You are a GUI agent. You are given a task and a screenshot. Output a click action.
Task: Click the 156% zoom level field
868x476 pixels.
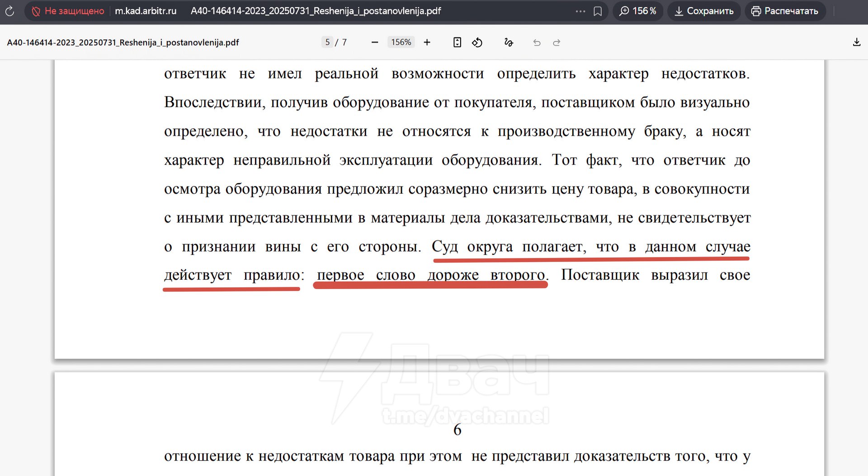[x=401, y=43]
